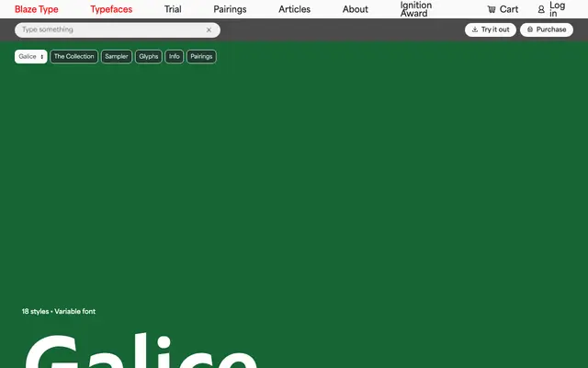The height and width of the screenshot is (368, 588).
Task: Click the large Galice heading
Action: coord(141,351)
